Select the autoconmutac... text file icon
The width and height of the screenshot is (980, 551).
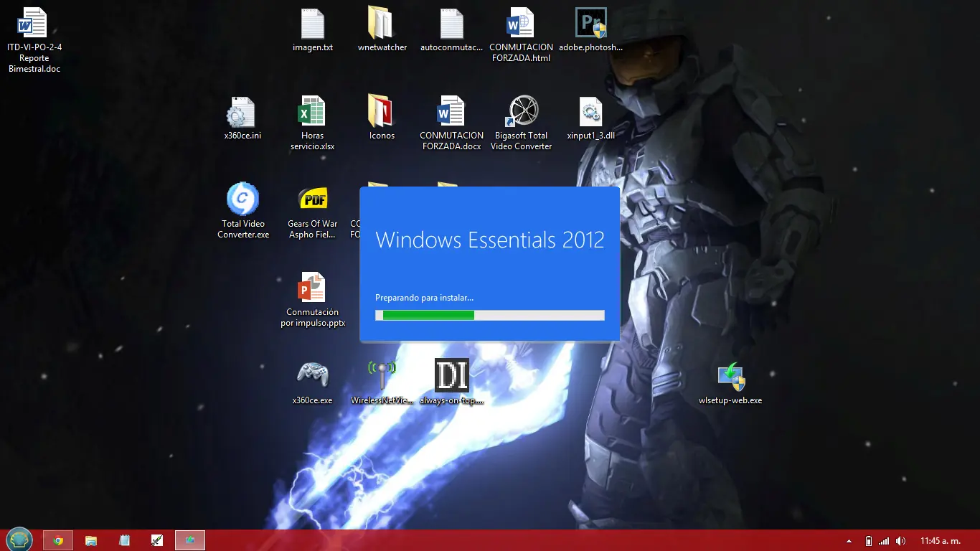451,30
